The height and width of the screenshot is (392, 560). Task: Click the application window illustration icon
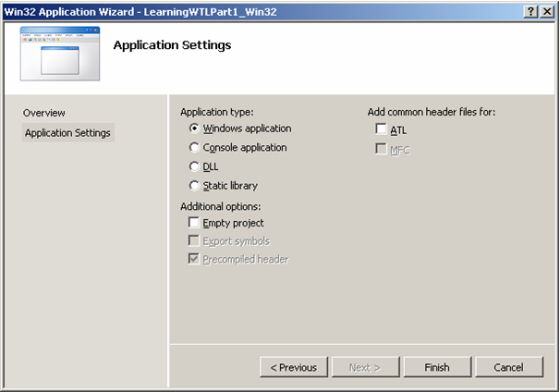point(60,54)
